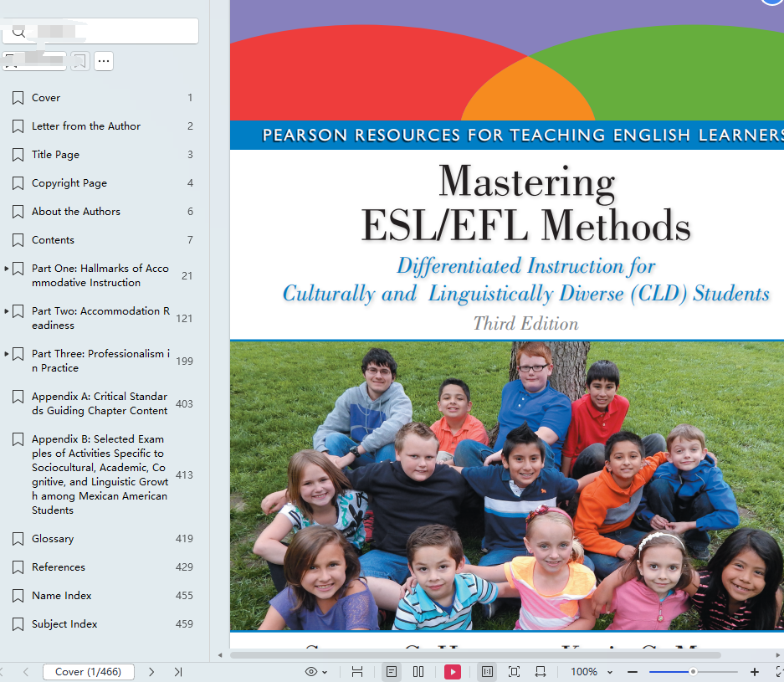Zoom in with the plus button
This screenshot has height=682, width=784.
click(x=755, y=672)
